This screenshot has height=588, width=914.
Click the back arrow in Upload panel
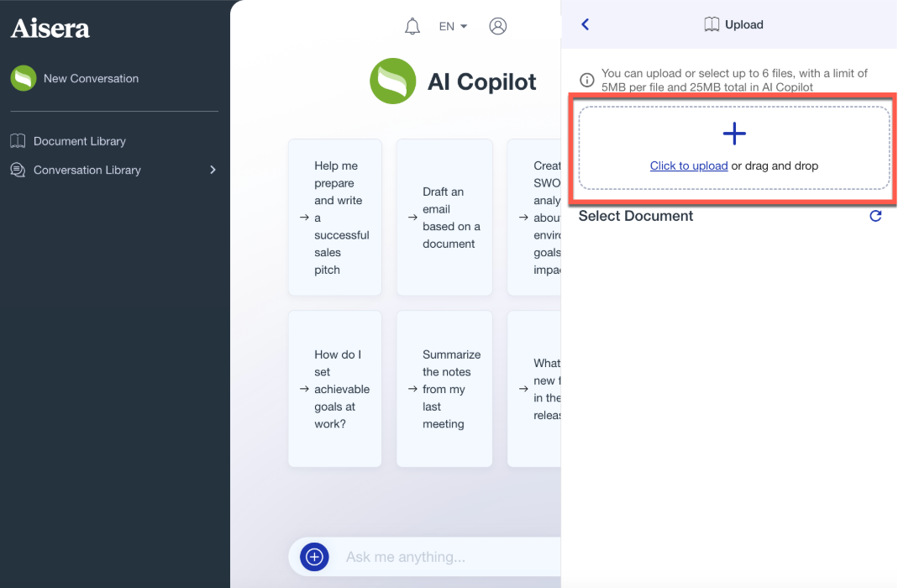(x=586, y=24)
